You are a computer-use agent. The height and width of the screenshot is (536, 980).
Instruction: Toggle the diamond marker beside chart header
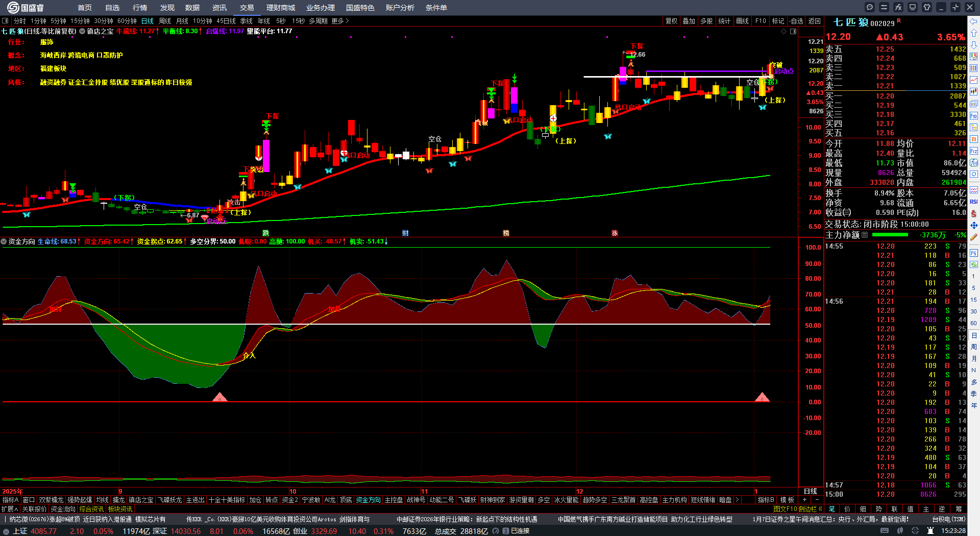[784, 31]
